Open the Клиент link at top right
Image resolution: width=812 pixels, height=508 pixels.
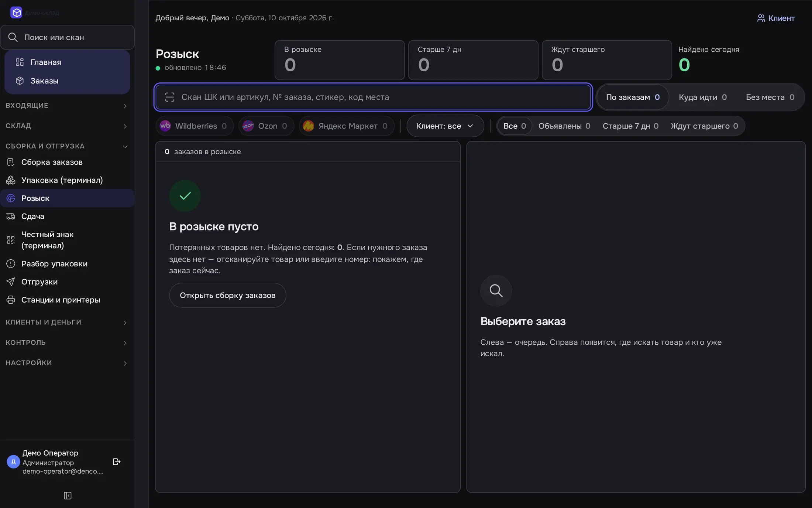[x=776, y=18]
